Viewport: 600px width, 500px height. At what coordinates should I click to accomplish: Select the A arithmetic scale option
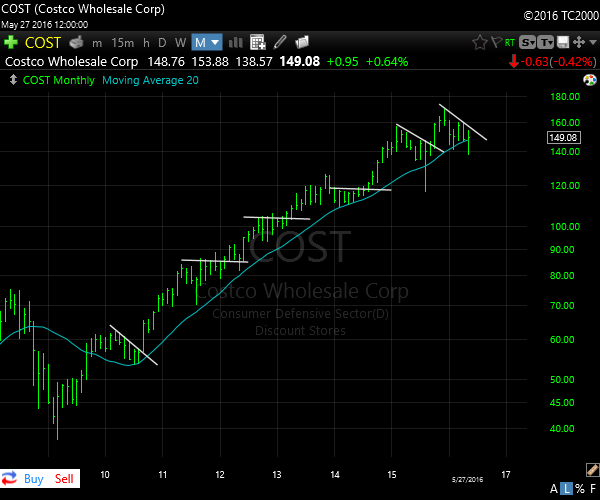554,489
